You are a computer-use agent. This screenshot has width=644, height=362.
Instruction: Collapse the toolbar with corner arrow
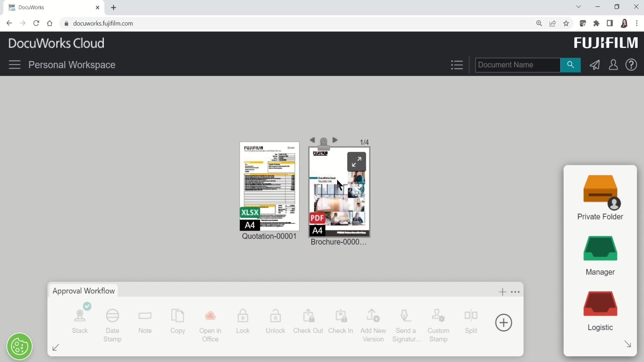point(56,348)
